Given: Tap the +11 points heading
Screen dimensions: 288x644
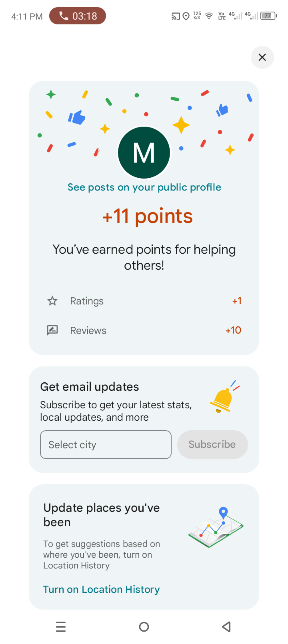Looking at the screenshot, I should [147, 216].
